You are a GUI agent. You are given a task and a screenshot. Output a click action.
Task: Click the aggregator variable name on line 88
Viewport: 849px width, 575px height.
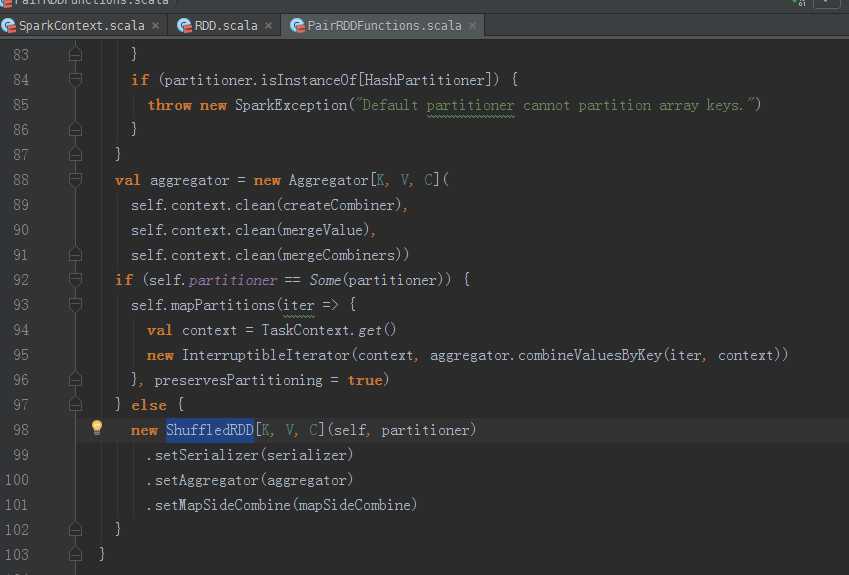pos(189,180)
